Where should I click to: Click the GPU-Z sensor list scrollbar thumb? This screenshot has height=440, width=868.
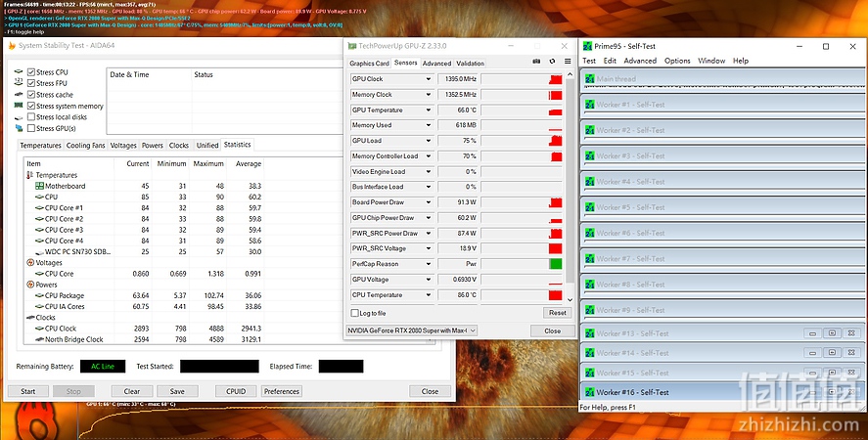[571, 180]
